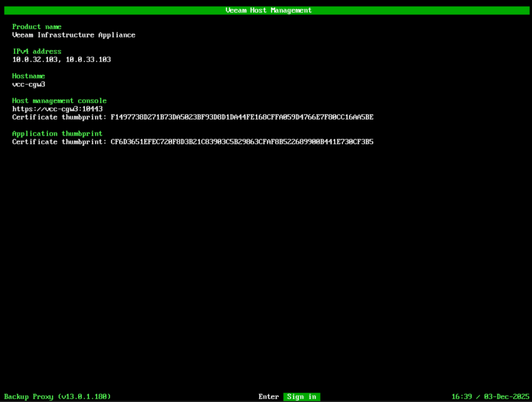Click the Host management console heading
Image resolution: width=532 pixels, height=402 pixels.
click(59, 101)
